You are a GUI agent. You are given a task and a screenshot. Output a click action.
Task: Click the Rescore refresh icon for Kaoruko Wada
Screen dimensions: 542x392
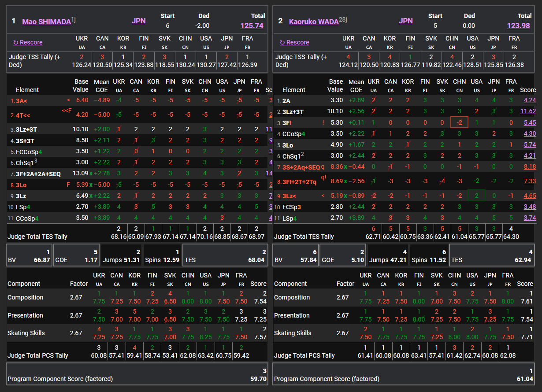click(x=282, y=42)
